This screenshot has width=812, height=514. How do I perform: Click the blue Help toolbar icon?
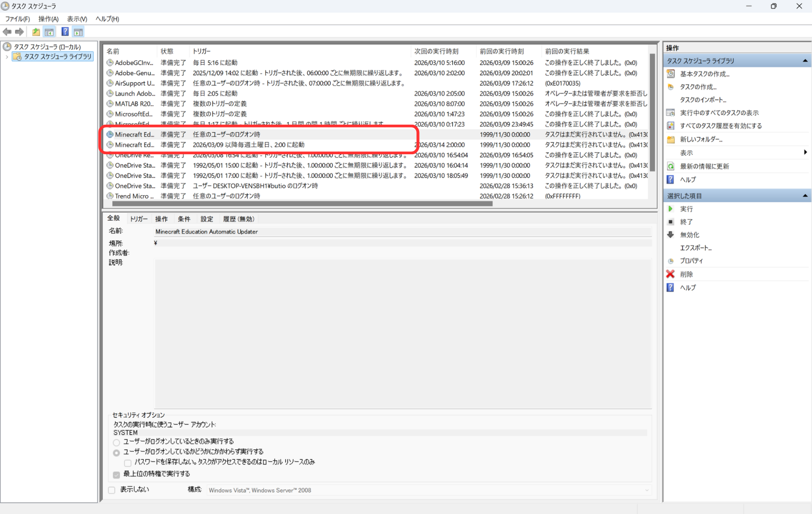click(x=65, y=32)
